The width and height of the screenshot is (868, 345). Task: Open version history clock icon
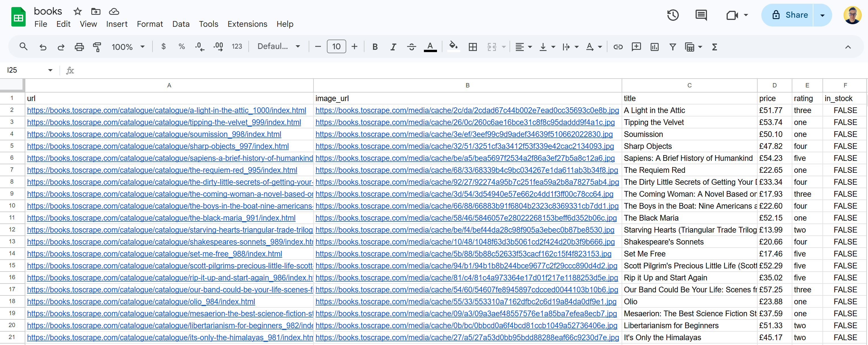(673, 15)
